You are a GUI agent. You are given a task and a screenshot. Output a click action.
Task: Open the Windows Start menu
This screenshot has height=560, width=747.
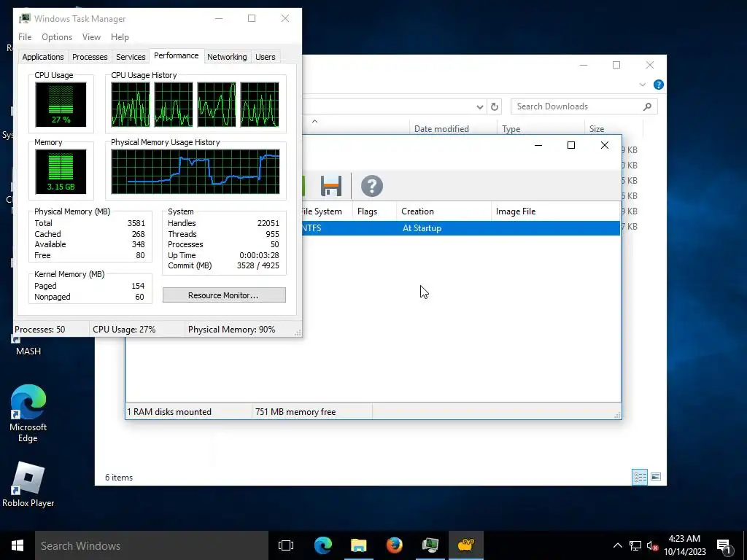coord(18,545)
